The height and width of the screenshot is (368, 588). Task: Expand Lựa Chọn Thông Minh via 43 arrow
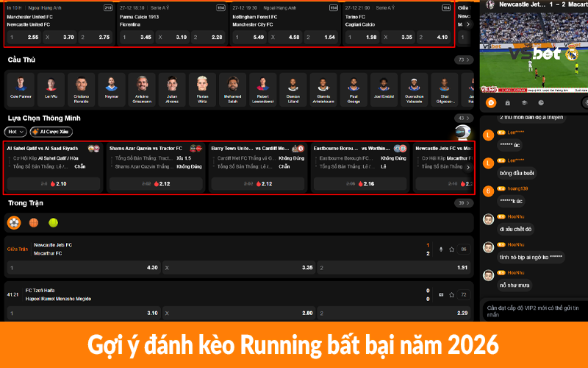tap(464, 118)
